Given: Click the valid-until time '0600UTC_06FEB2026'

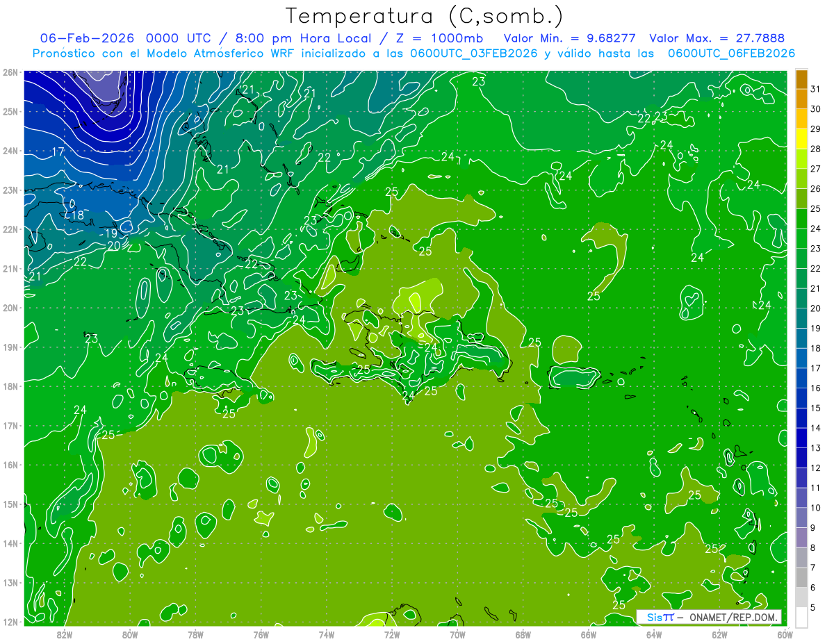Looking at the screenshot, I should (x=731, y=53).
